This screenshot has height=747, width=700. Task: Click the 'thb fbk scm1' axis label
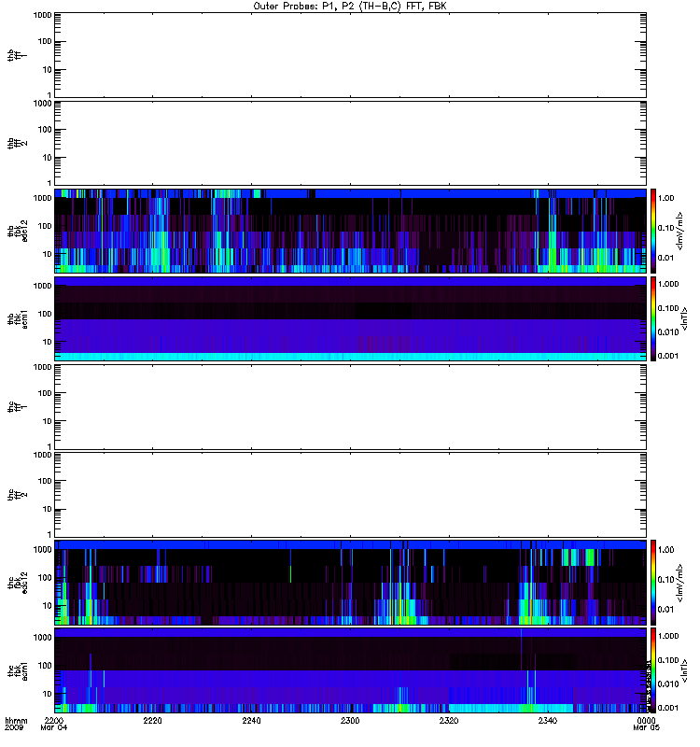click(18, 319)
